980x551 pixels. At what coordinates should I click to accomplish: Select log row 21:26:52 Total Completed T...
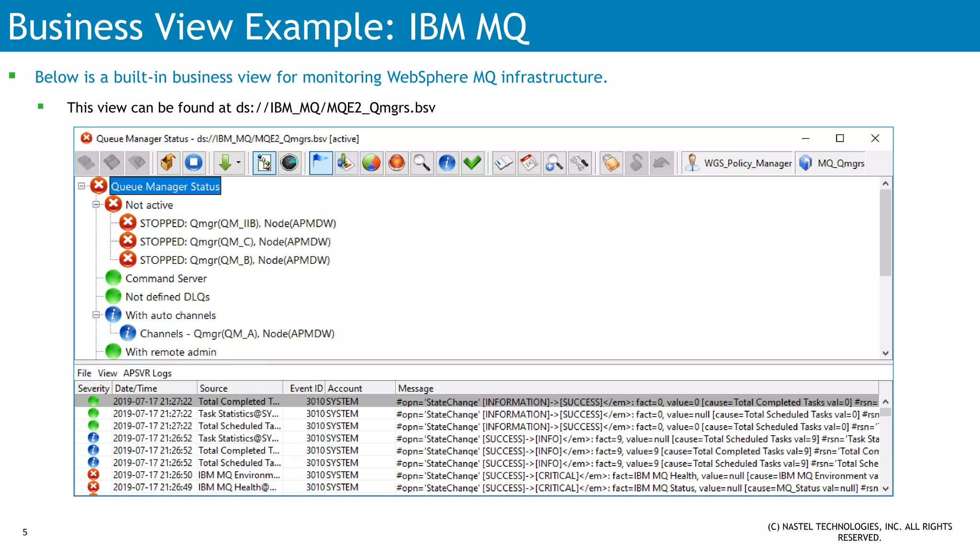click(x=477, y=451)
